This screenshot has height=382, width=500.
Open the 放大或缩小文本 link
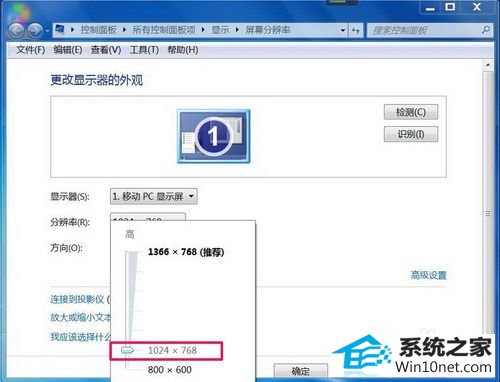coord(80,317)
